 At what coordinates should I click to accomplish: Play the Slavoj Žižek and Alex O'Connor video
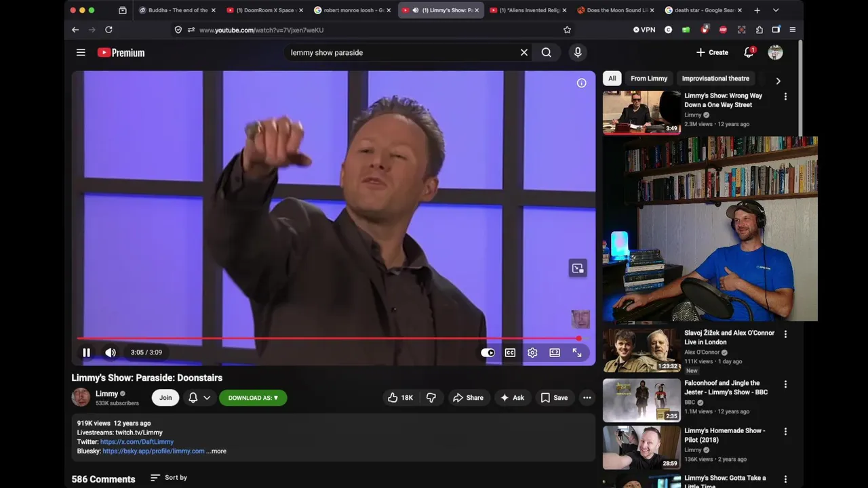pos(642,350)
